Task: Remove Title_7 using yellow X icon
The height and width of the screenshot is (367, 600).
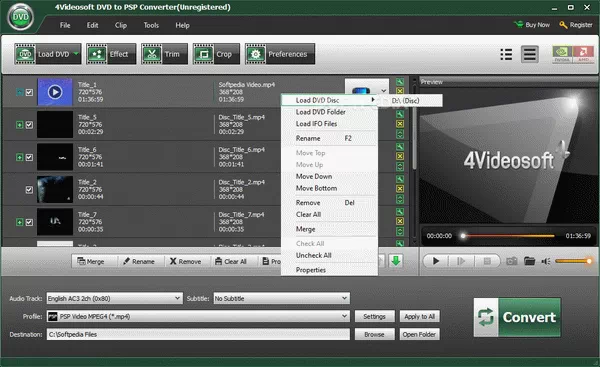Action: point(400,221)
